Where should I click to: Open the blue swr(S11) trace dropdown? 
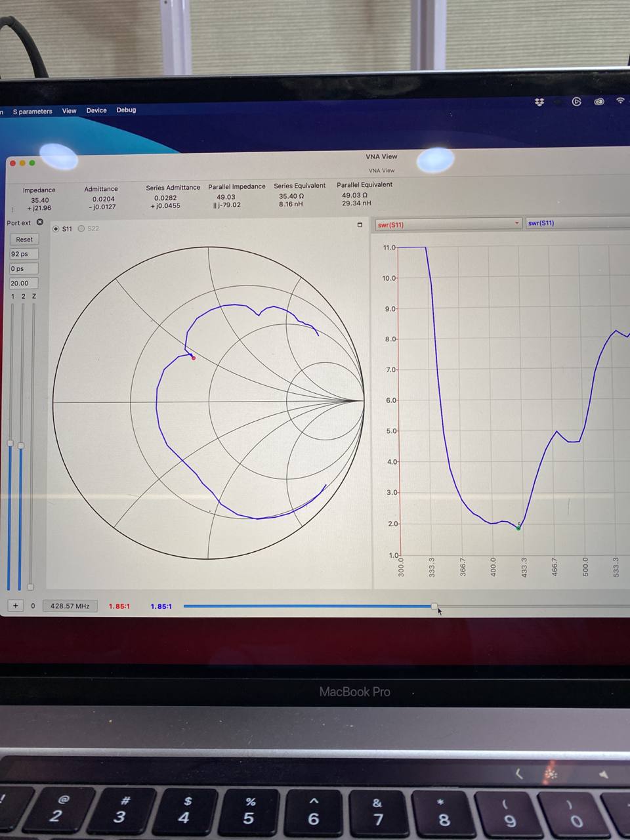click(577, 223)
